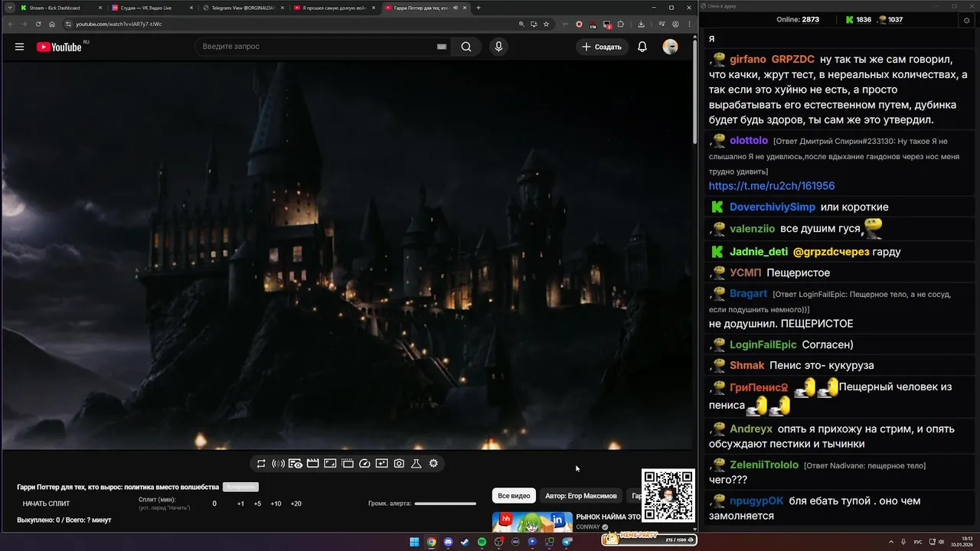Viewport: 980px width, 551px height.
Task: Set split minutes to 0
Action: pyautogui.click(x=214, y=504)
